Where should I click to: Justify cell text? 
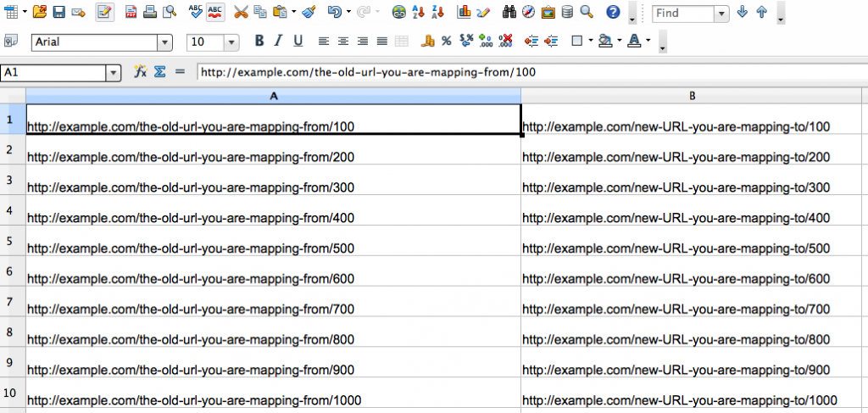(382, 41)
